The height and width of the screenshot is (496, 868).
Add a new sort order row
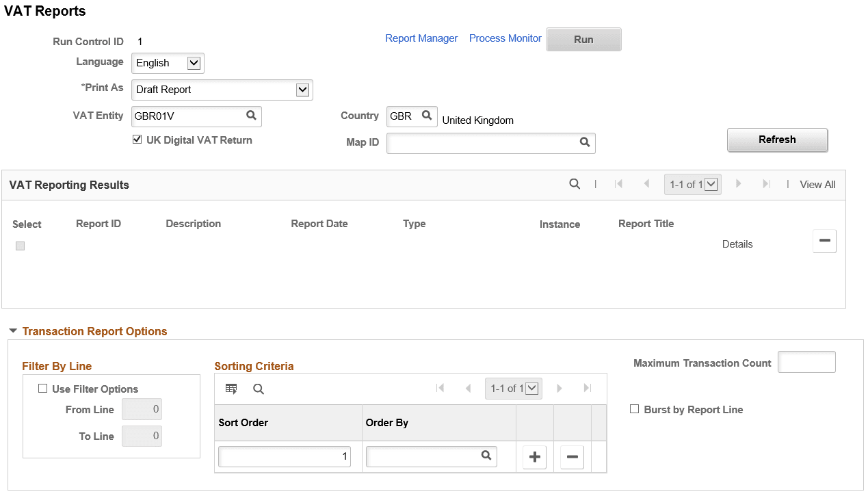point(534,456)
